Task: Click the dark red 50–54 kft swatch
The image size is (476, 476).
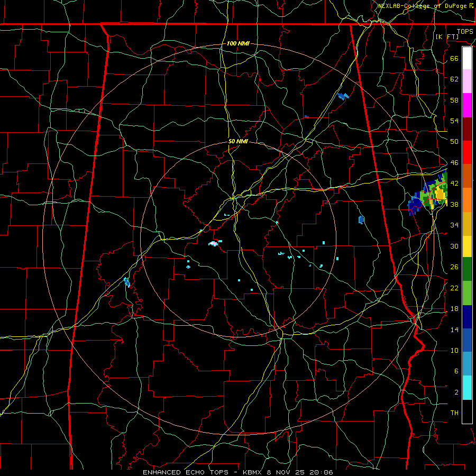Action: [x=467, y=129]
